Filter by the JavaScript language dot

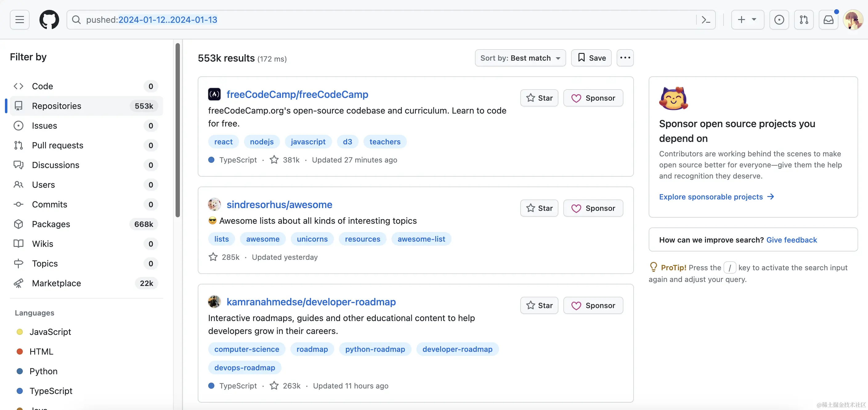pyautogui.click(x=20, y=332)
